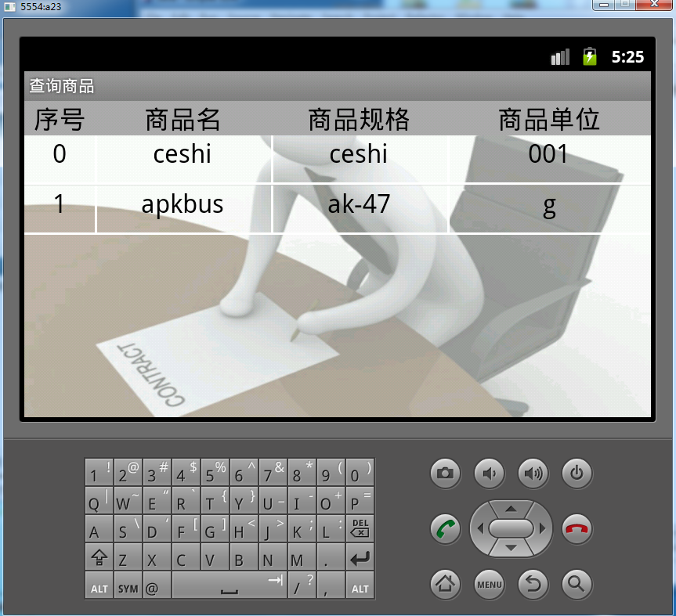Click the D-pad up arrow

[x=511, y=509]
